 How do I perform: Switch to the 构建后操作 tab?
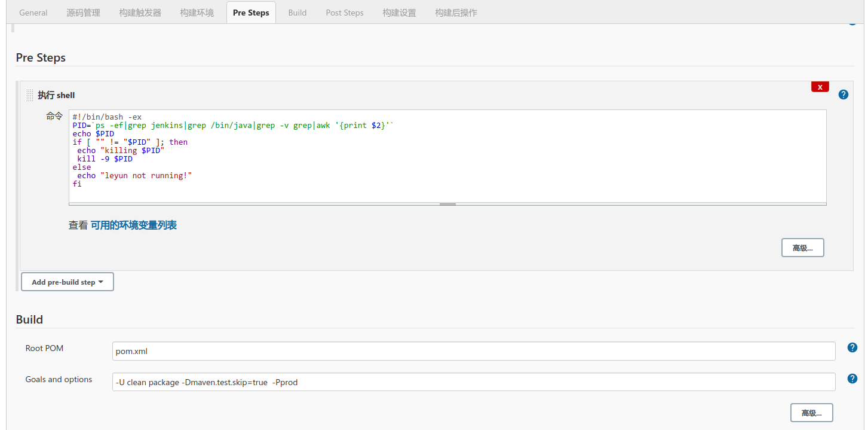[x=456, y=13]
